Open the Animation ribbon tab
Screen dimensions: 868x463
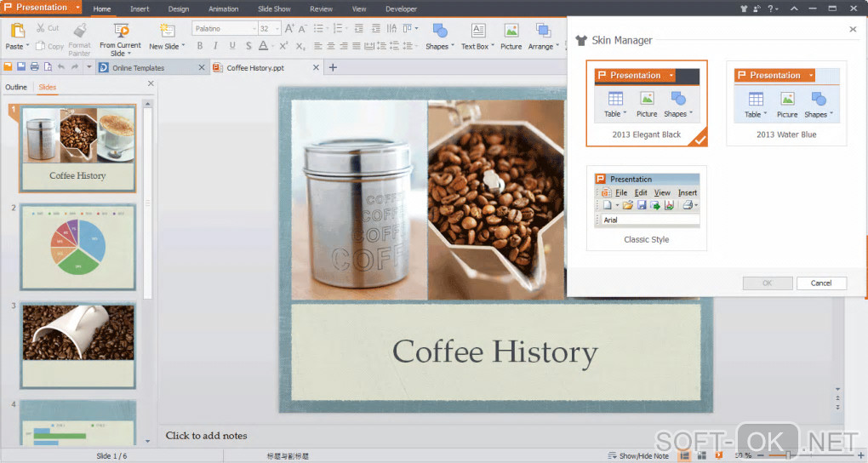pyautogui.click(x=223, y=9)
